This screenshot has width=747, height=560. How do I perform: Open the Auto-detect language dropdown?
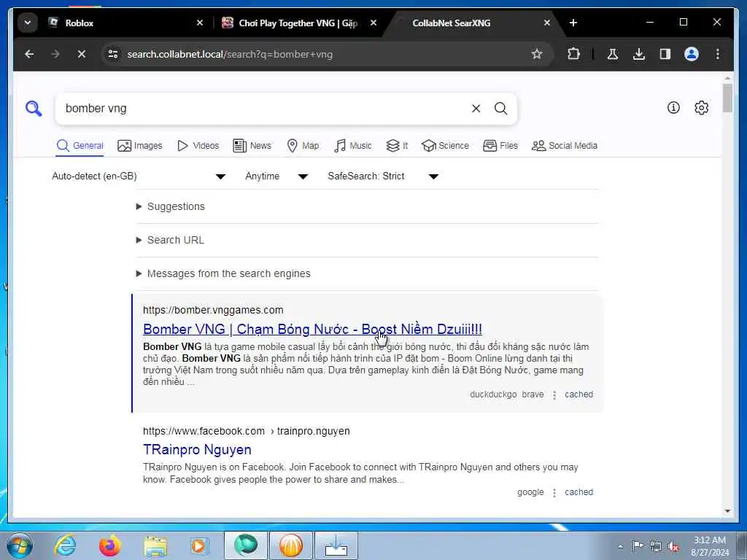tap(139, 176)
